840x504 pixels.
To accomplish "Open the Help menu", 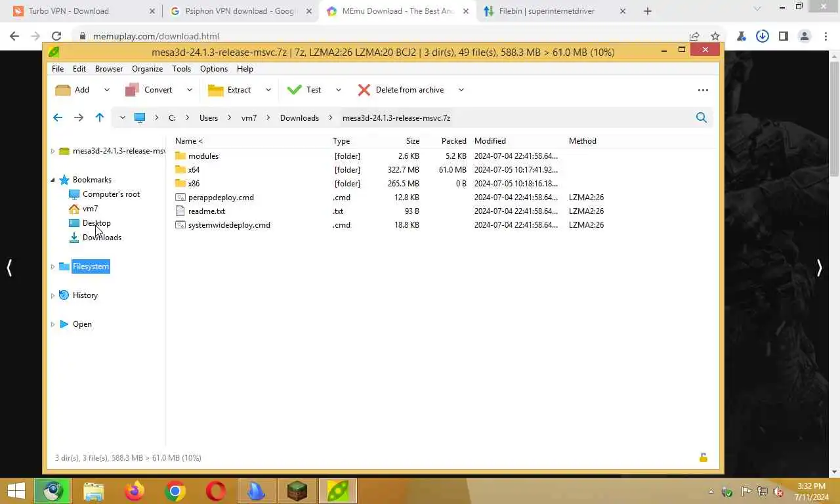I will pyautogui.click(x=245, y=69).
